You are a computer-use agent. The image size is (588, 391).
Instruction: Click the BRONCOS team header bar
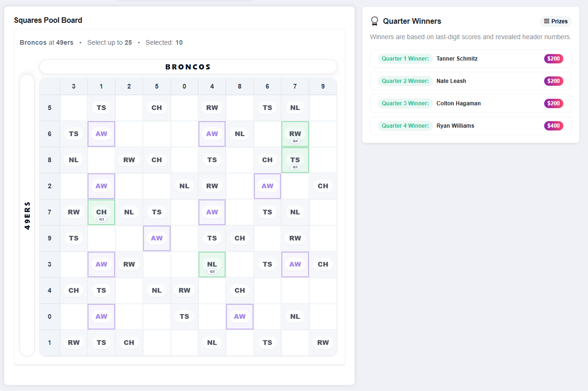tap(188, 67)
